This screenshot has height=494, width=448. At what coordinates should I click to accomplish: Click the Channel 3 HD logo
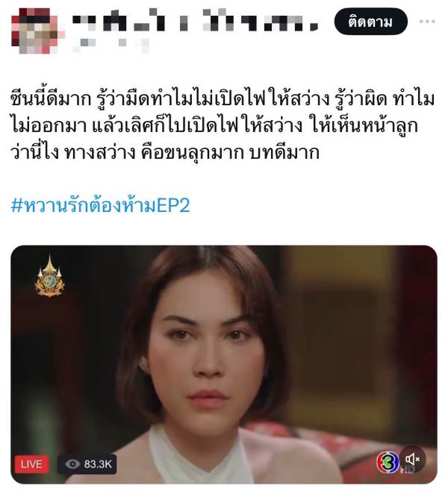[x=388, y=463]
